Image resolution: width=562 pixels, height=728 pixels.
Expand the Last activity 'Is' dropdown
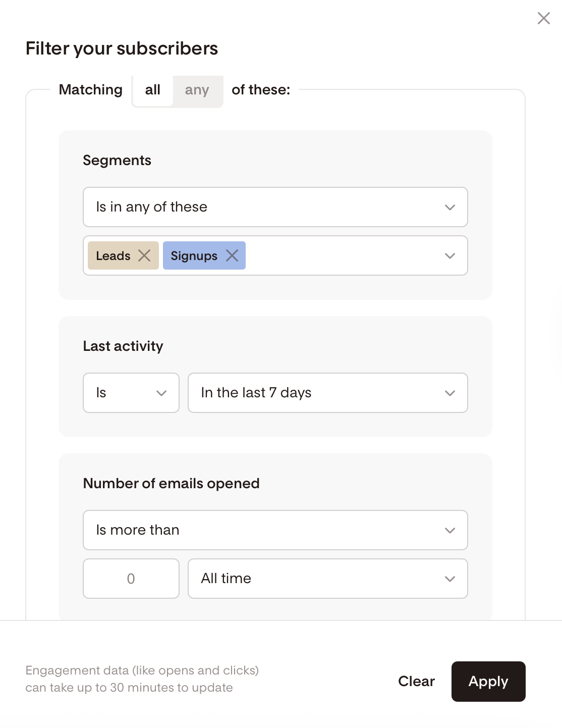point(131,393)
